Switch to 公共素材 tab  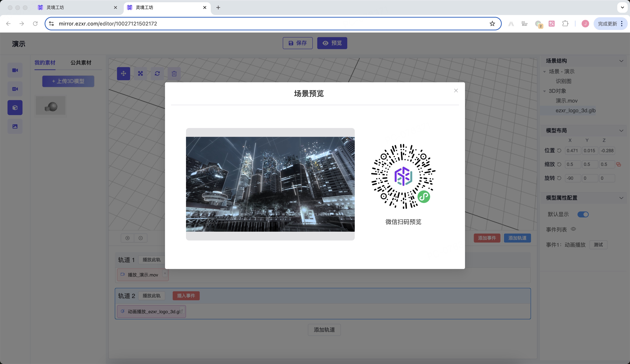81,62
